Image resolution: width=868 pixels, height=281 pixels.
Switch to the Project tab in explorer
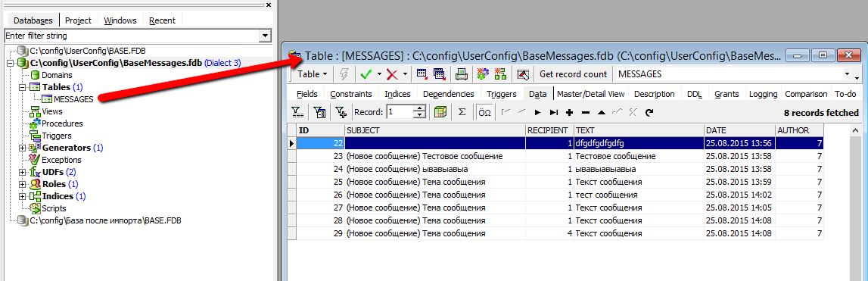coord(78,20)
